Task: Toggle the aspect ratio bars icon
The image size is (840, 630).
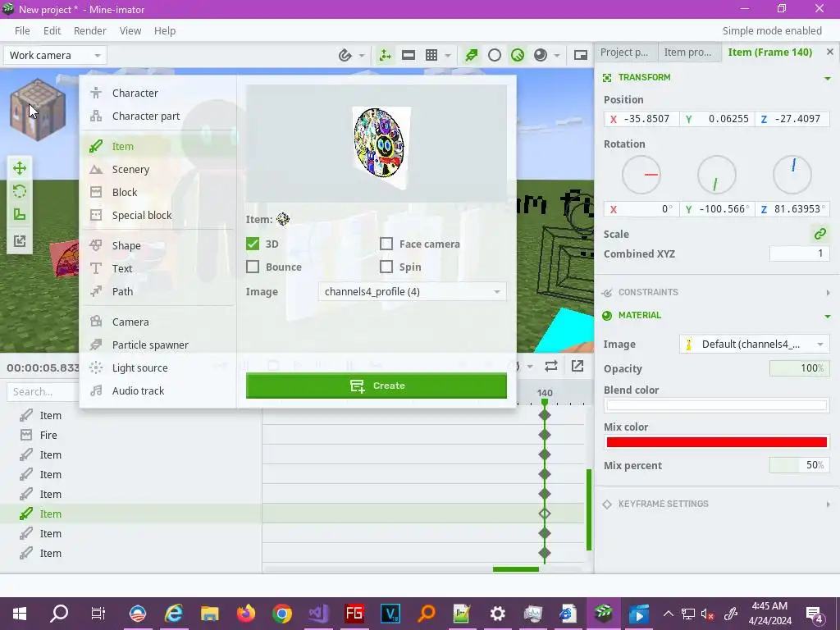Action: pos(409,55)
